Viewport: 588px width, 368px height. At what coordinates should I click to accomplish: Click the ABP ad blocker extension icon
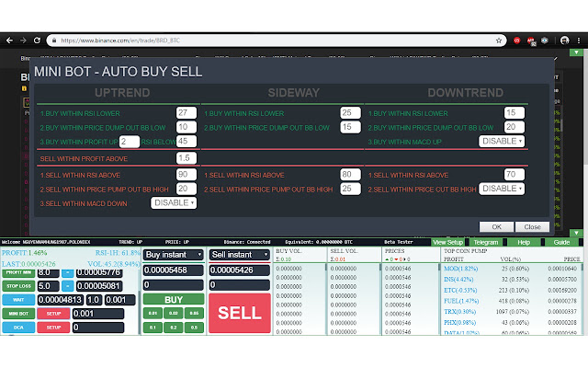(x=531, y=40)
